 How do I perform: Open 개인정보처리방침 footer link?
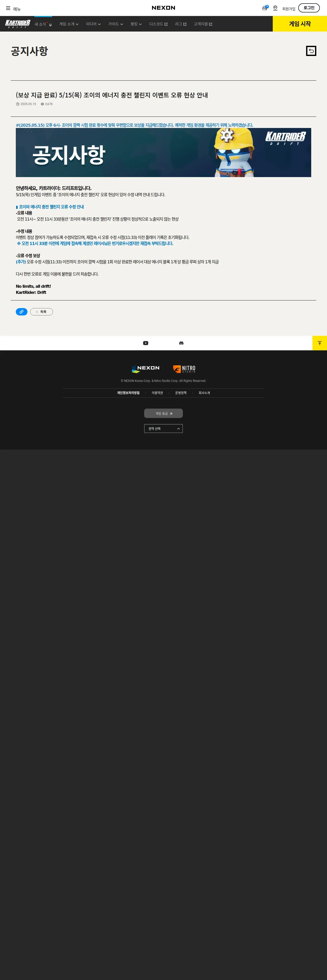pos(128,393)
